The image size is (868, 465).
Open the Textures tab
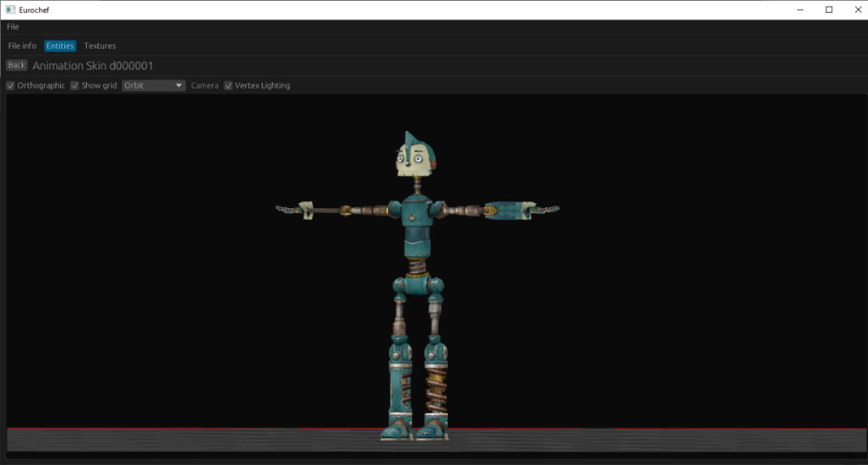click(x=100, y=45)
